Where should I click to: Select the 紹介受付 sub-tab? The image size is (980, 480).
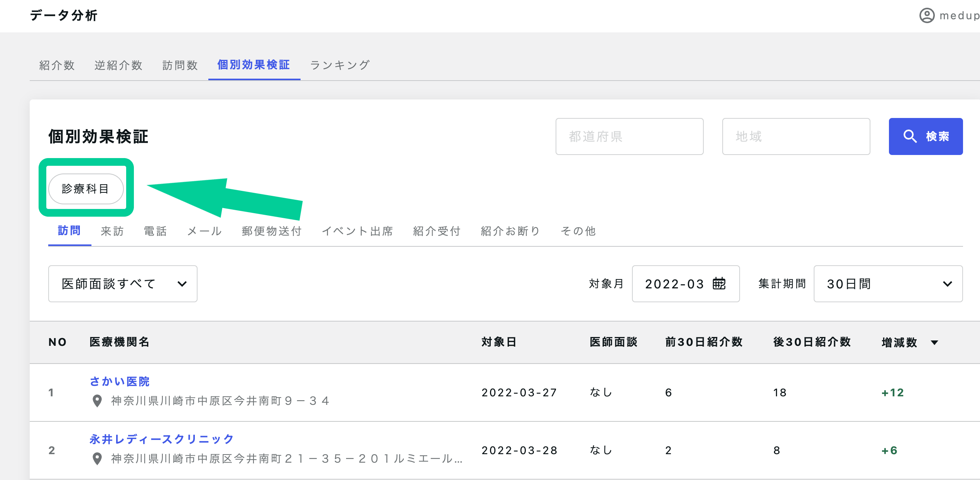tap(437, 231)
